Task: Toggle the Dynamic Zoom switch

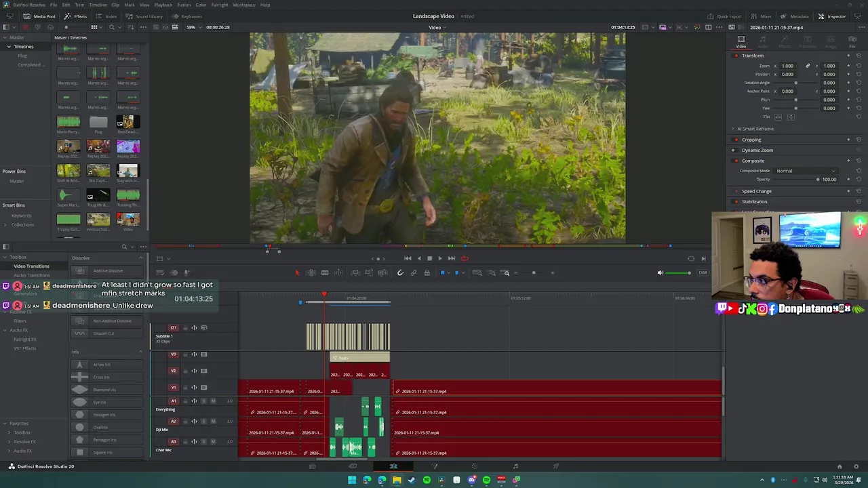Action: tap(736, 150)
